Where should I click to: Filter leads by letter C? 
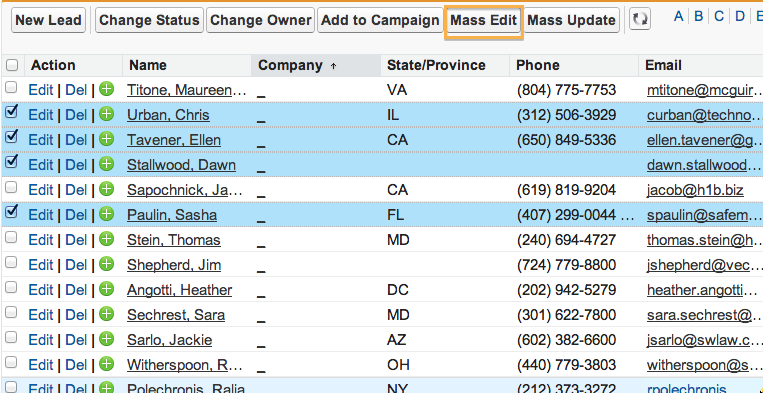point(719,17)
